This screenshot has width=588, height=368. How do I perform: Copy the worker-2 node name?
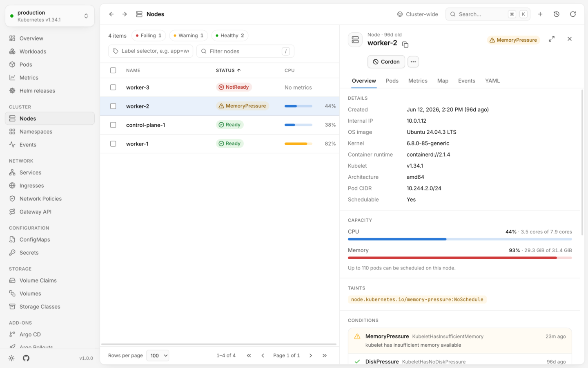pyautogui.click(x=405, y=44)
